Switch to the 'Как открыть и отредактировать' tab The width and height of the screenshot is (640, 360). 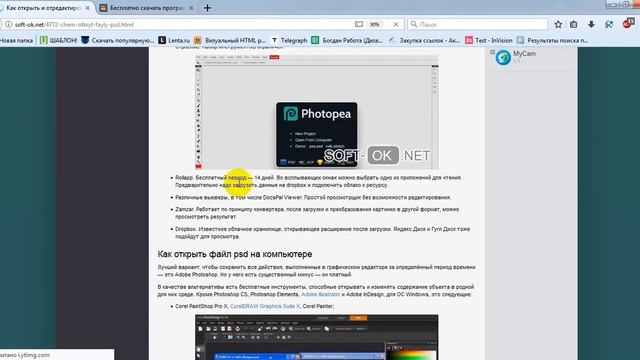pyautogui.click(x=43, y=8)
